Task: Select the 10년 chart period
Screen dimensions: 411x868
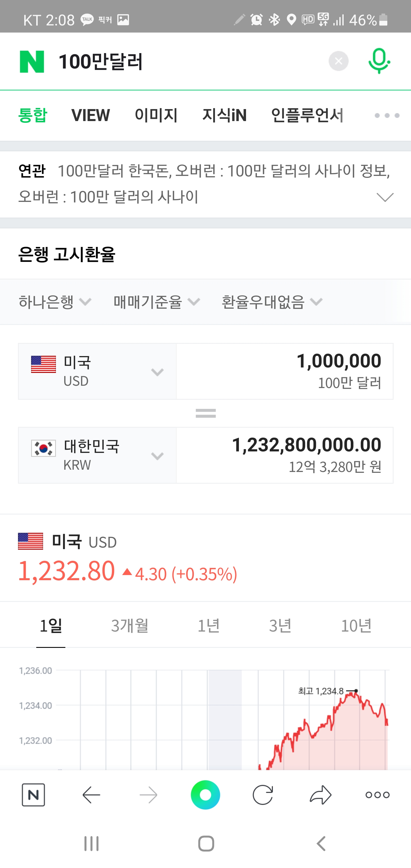Action: point(356,626)
